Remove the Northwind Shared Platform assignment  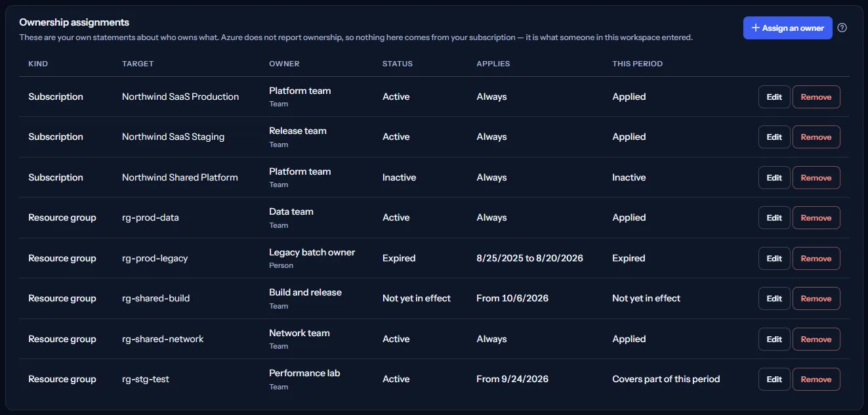click(816, 178)
